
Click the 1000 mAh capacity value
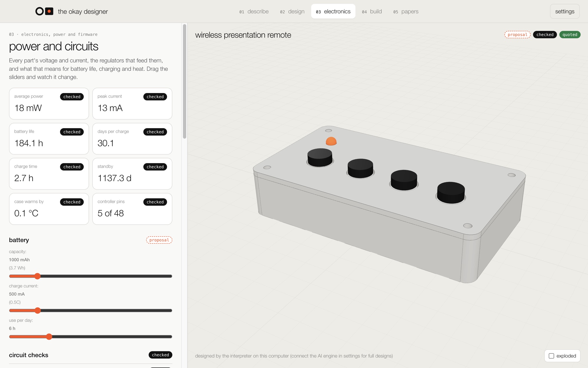tap(19, 260)
